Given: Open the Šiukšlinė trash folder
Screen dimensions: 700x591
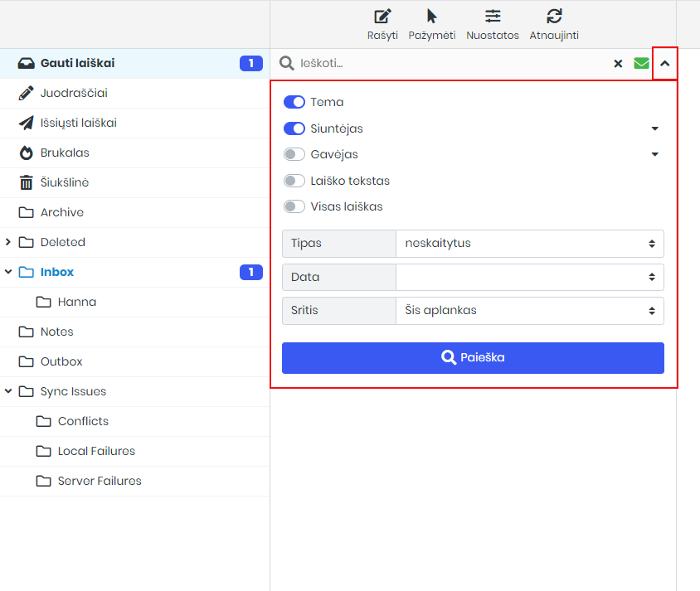Looking at the screenshot, I should pos(134,183).
